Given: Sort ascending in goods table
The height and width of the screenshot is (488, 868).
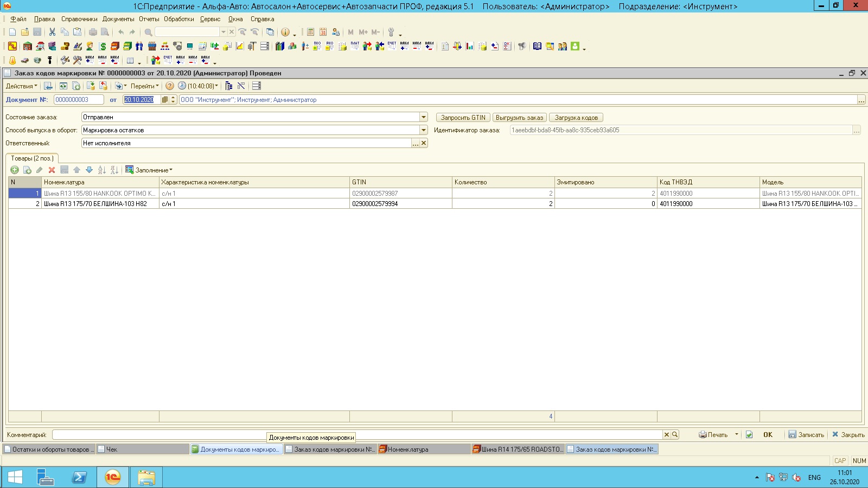Looking at the screenshot, I should [102, 170].
